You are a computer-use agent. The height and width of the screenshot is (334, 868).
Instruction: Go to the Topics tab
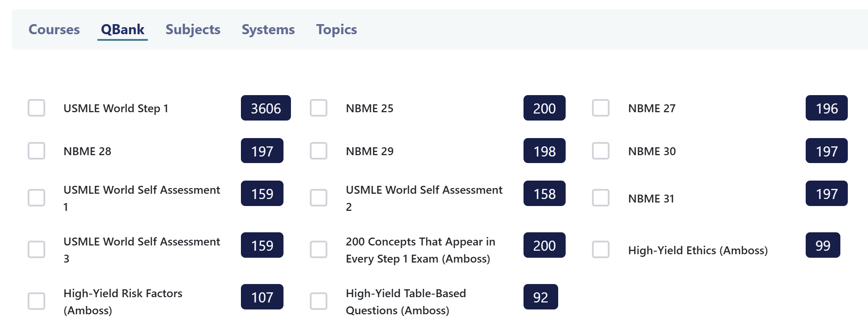(x=337, y=29)
